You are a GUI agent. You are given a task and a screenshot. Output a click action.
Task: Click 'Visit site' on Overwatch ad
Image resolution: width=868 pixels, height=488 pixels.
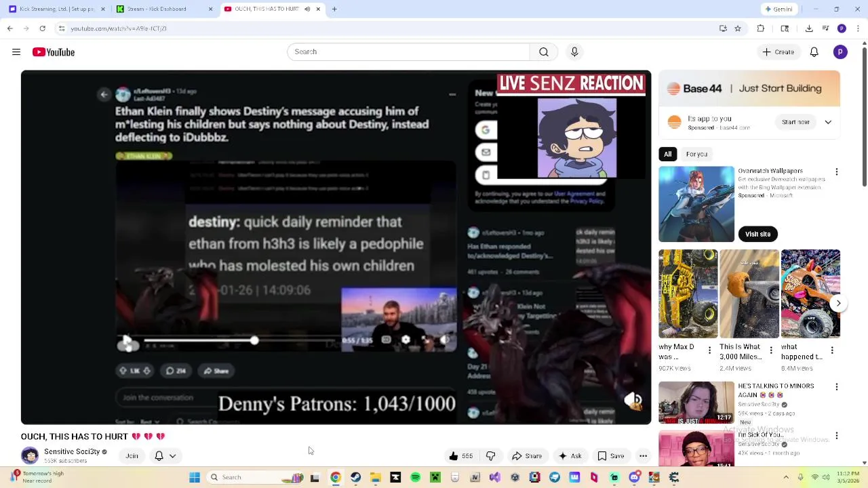click(757, 234)
